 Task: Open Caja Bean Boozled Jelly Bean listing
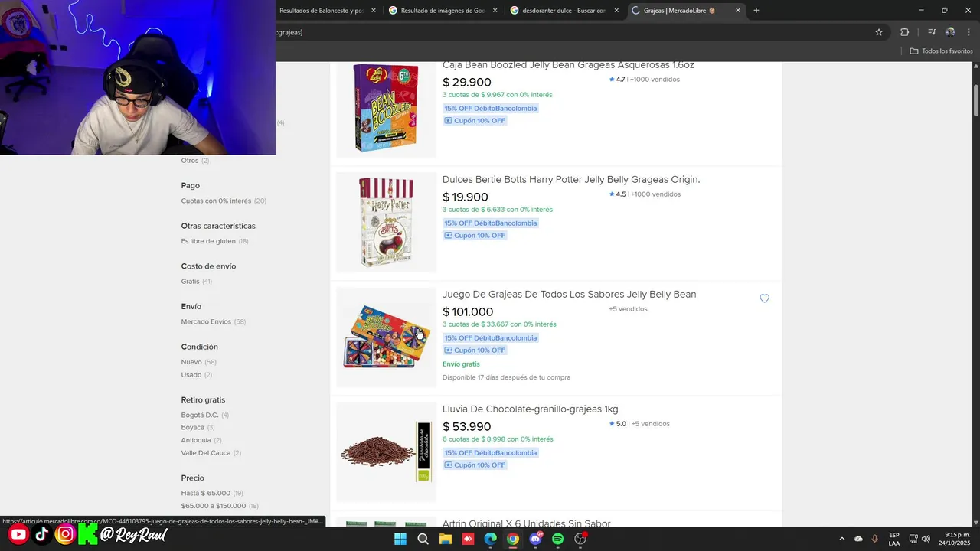point(568,65)
